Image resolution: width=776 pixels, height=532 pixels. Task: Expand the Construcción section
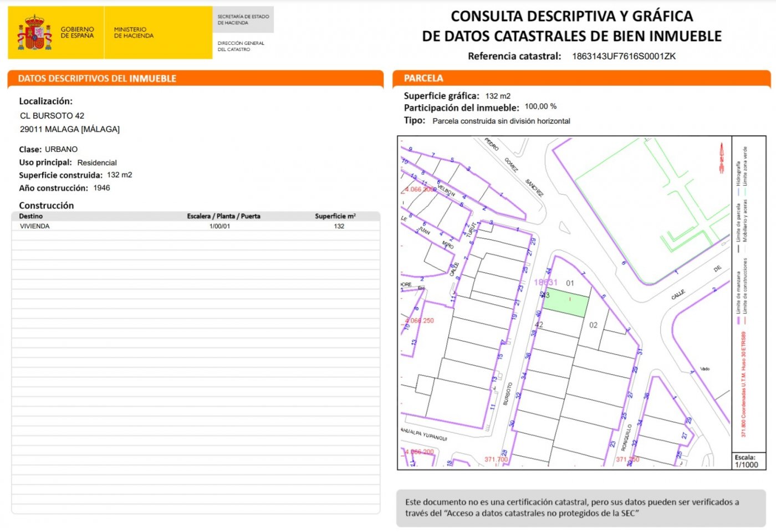tap(47, 205)
